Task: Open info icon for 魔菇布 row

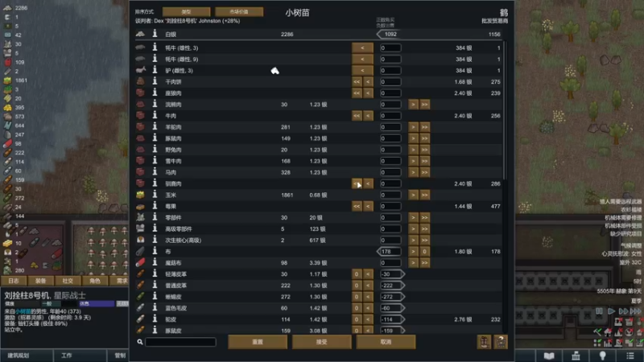Action: (x=155, y=262)
